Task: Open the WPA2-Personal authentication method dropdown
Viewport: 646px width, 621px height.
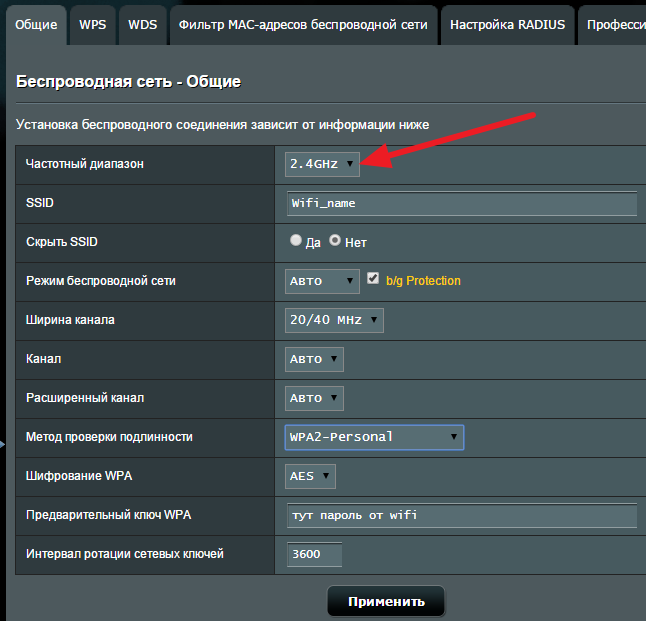Action: pyautogui.click(x=374, y=437)
